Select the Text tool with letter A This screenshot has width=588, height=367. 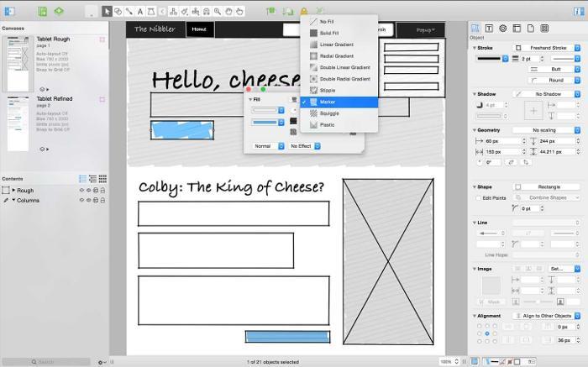140,12
